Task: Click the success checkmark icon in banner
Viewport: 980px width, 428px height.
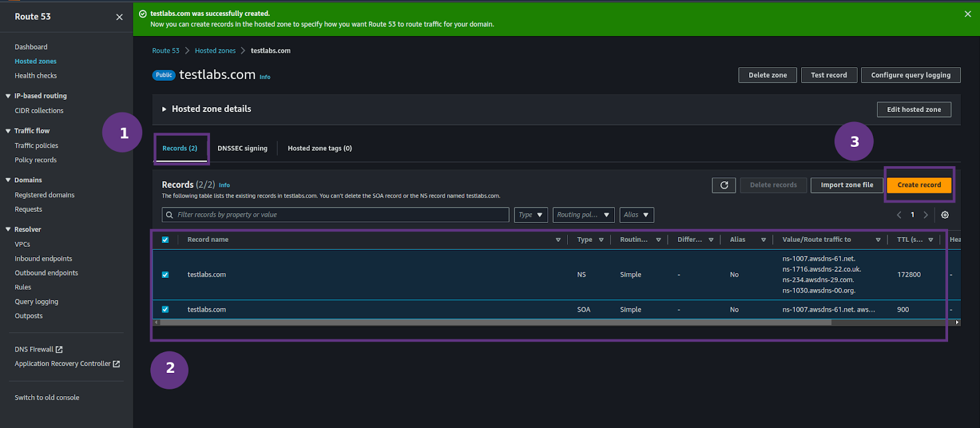Action: 143,13
